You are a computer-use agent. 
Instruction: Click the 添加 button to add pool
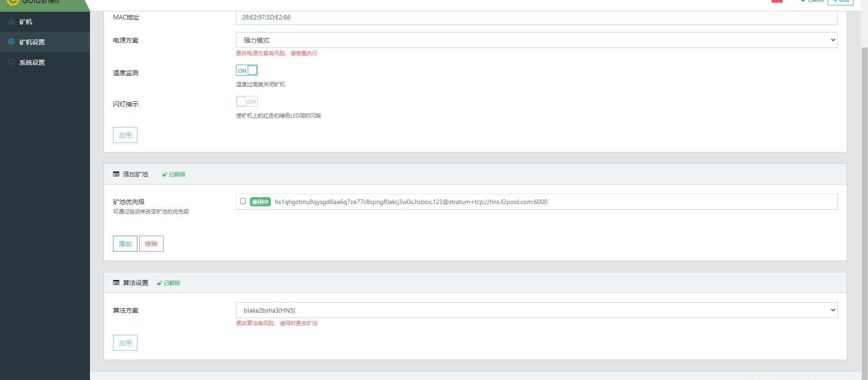[x=125, y=244]
